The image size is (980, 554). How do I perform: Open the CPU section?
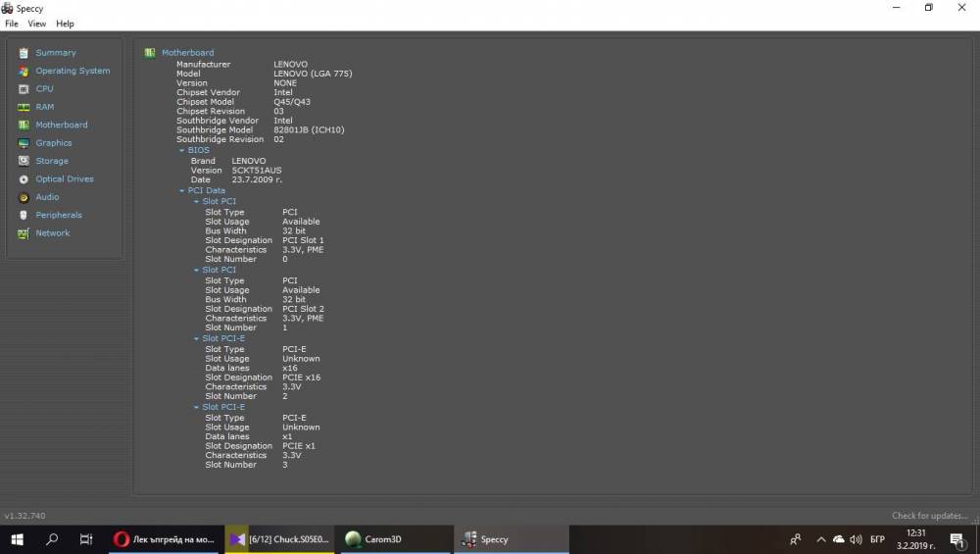(x=44, y=89)
